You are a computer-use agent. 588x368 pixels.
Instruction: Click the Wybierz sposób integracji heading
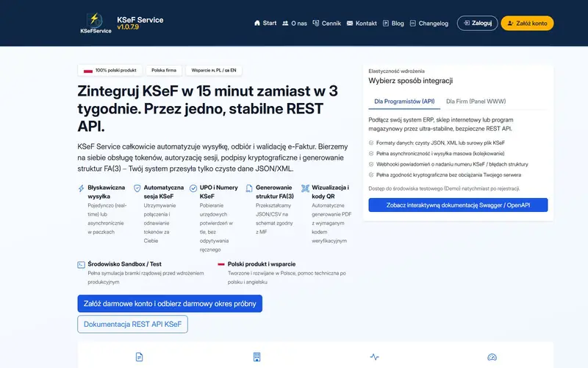(x=411, y=81)
